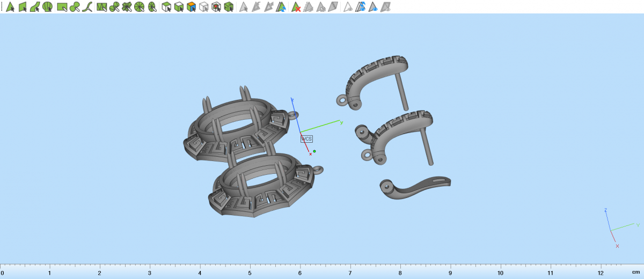Select the Mark Triangle tool

coord(10,7)
